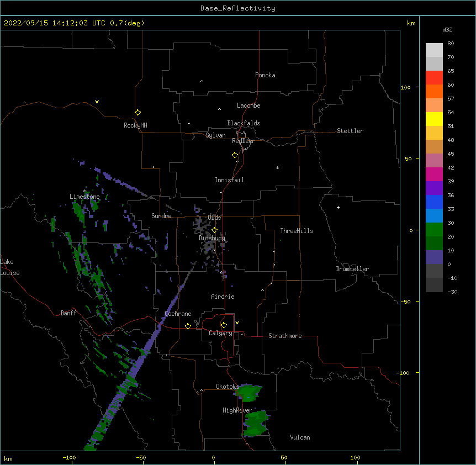The width and height of the screenshot is (476, 465).
Task: Click the yellow v marker northwest of RockyMH
Action: click(x=97, y=102)
